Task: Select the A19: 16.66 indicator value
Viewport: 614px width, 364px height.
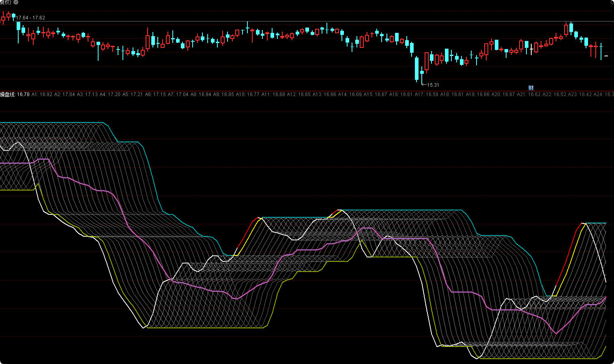Action: (477, 94)
